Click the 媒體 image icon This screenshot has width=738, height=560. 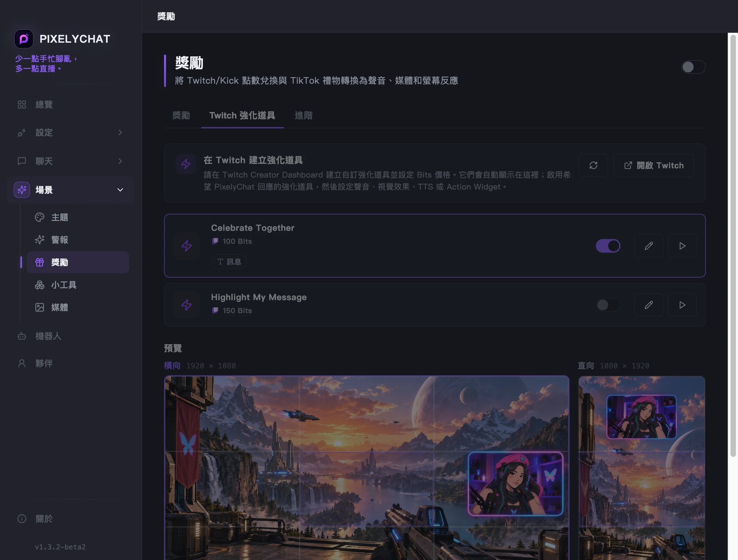pos(40,307)
